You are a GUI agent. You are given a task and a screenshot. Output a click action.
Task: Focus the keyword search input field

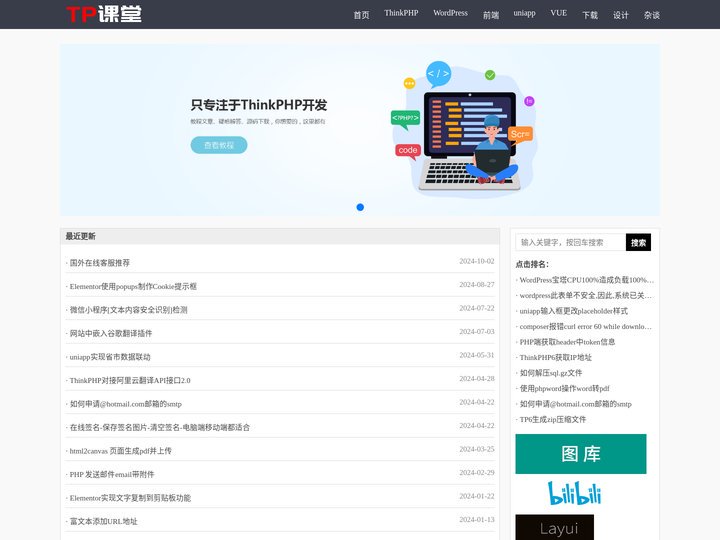570,242
